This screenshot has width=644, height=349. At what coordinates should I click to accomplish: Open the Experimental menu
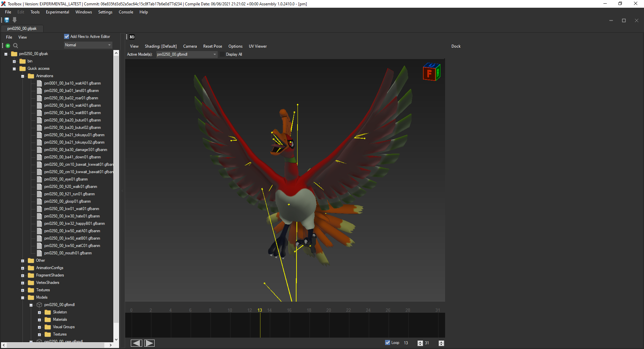tap(57, 12)
